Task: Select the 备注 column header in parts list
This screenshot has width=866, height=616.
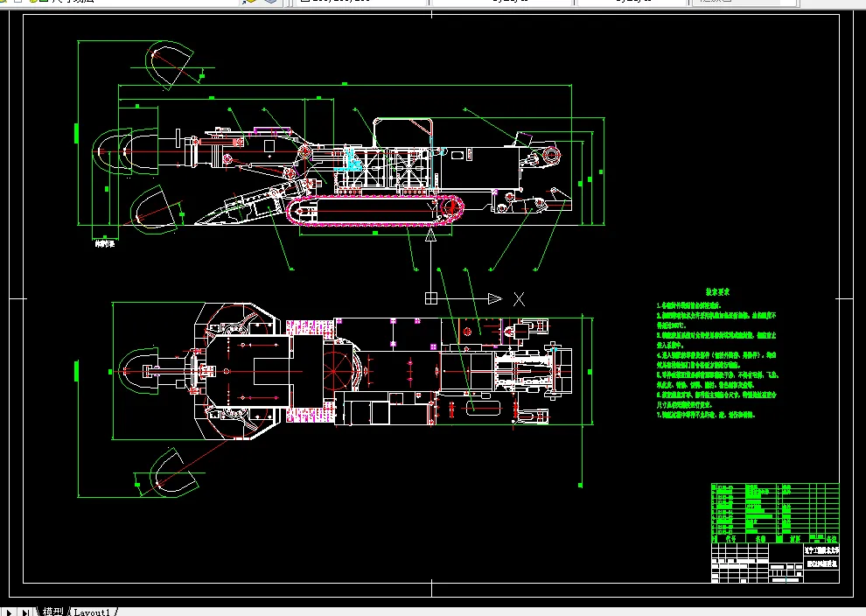Action: click(x=831, y=538)
